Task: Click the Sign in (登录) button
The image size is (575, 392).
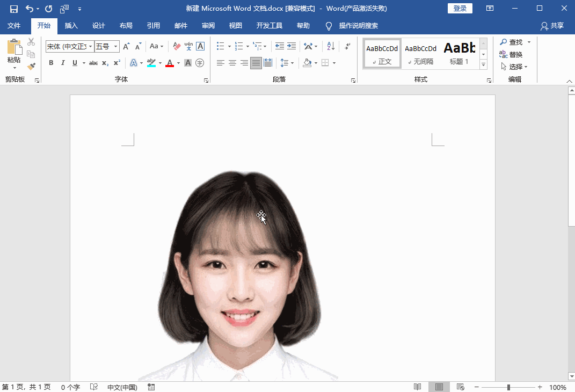Action: 460,9
